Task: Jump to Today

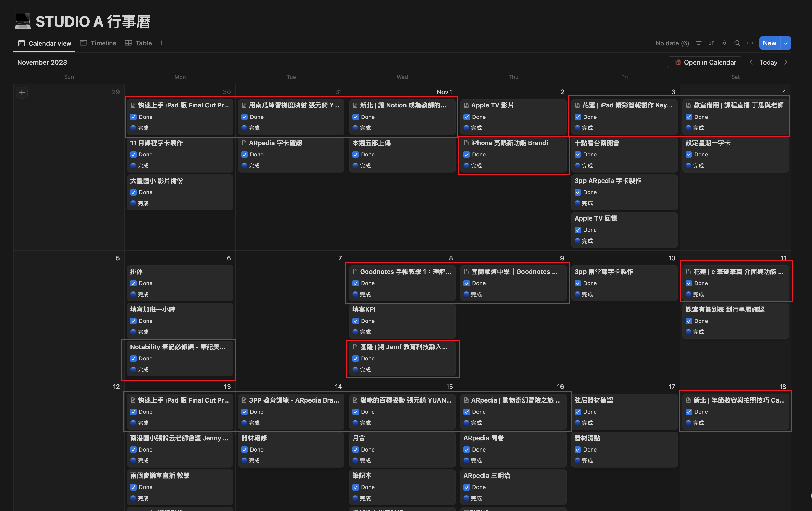Action: [768, 62]
